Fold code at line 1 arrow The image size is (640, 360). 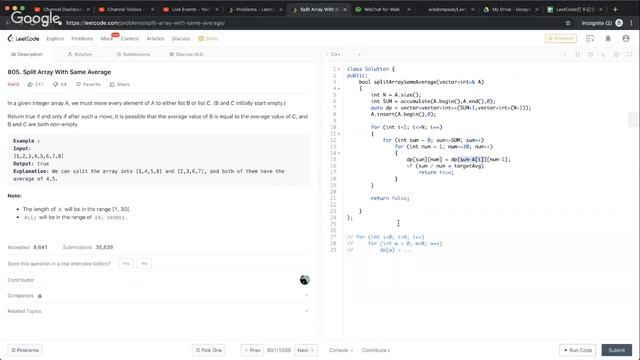(339, 69)
